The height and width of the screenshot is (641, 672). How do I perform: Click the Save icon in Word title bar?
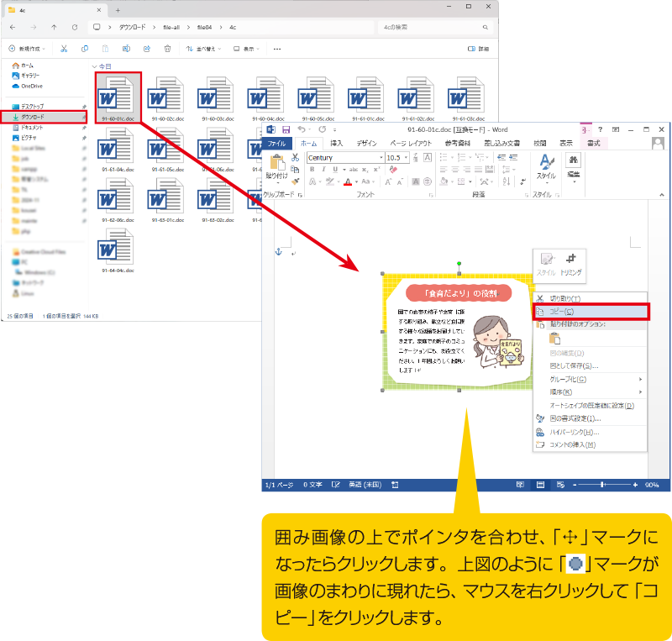pyautogui.click(x=286, y=129)
